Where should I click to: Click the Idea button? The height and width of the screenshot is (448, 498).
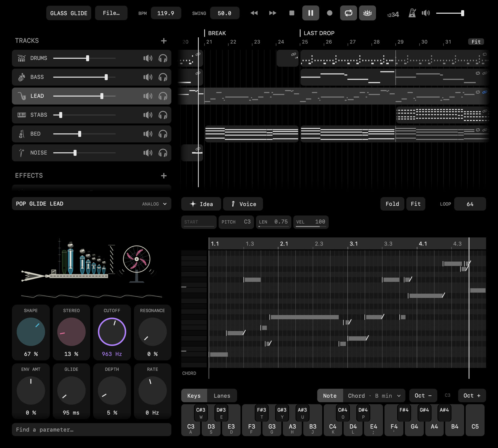201,204
